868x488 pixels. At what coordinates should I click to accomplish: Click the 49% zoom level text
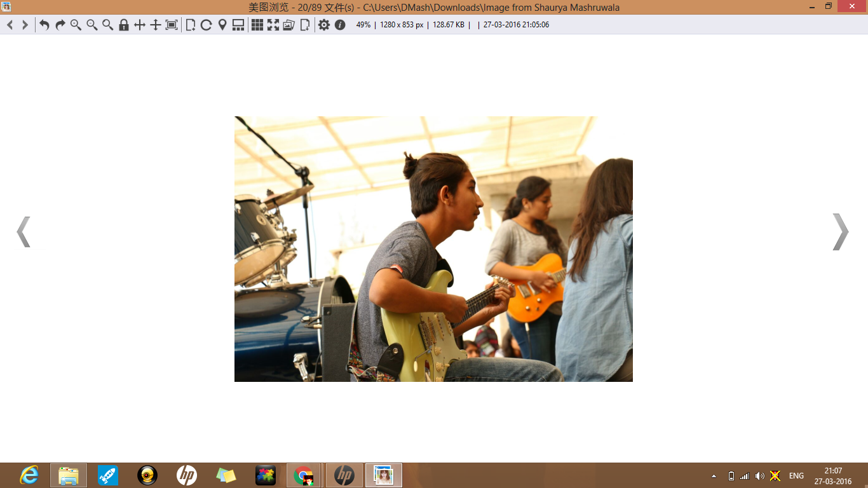coord(363,25)
